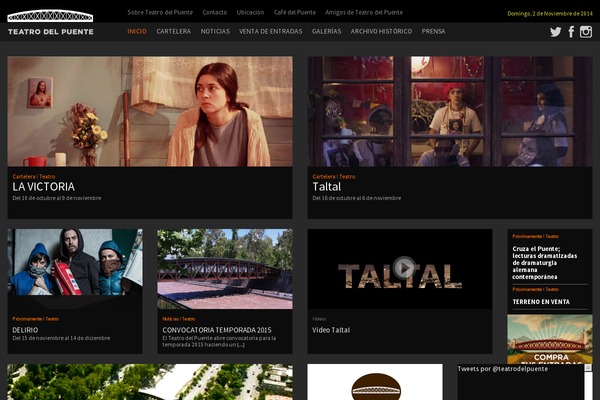Open the Twitter profile icon
Screen dimensions: 600x400
(555, 32)
